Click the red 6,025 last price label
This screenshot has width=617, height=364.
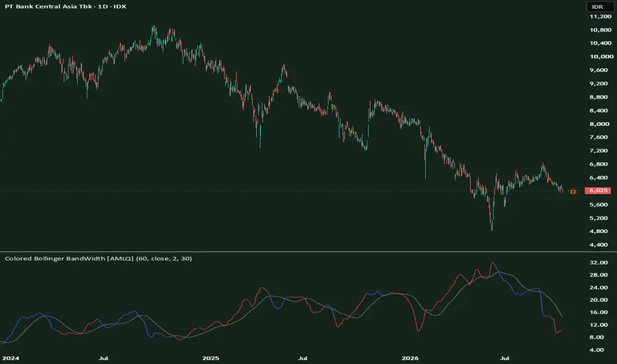click(598, 191)
